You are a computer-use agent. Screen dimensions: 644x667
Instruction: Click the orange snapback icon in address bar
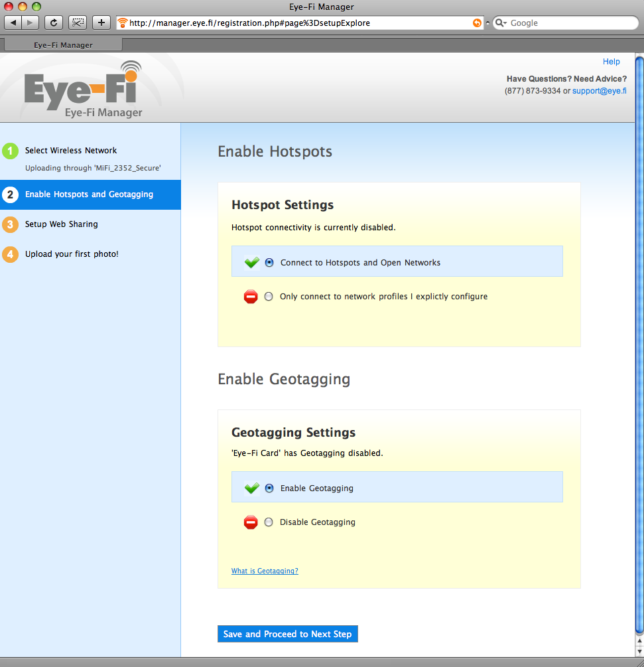pyautogui.click(x=477, y=23)
